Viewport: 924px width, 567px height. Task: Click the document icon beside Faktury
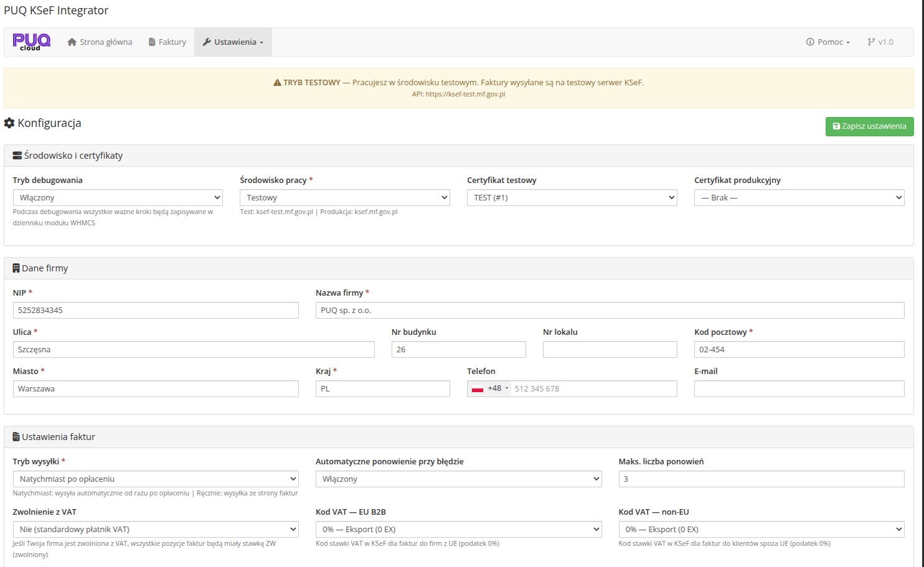point(152,42)
